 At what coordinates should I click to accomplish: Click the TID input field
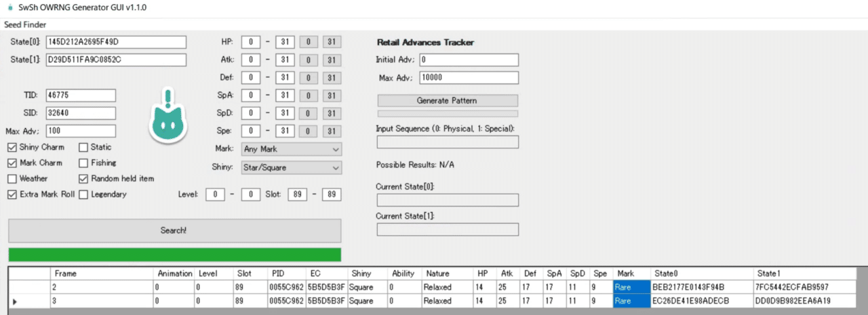[x=81, y=96]
